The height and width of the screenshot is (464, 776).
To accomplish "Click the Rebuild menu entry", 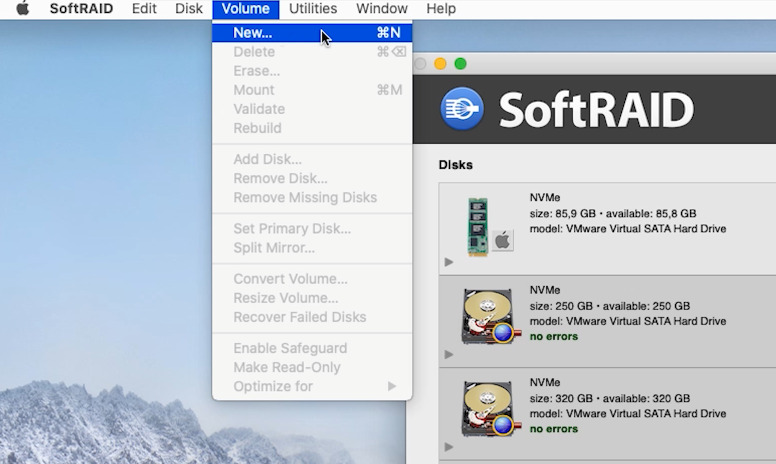I will [312, 128].
